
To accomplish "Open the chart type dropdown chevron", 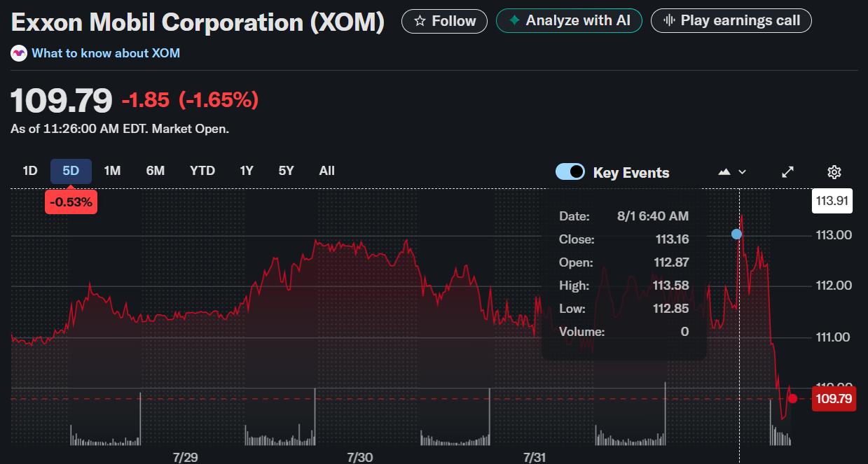I will coord(742,171).
